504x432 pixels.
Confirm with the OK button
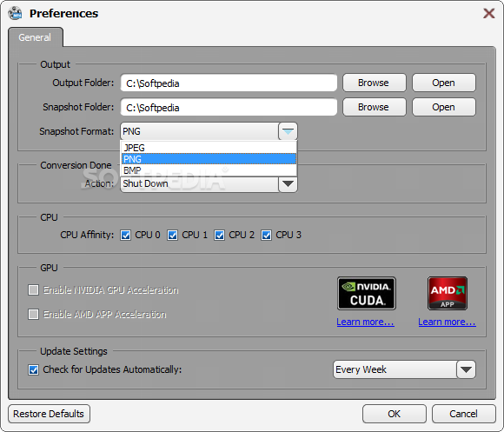tap(394, 414)
